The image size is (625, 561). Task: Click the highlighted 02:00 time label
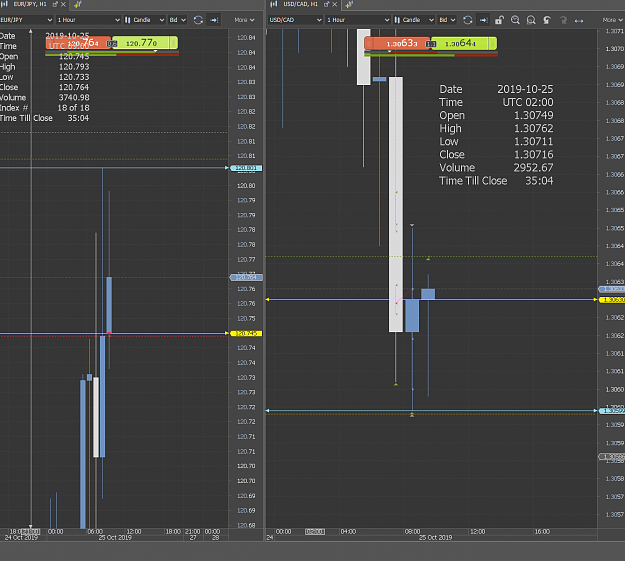pyautogui.click(x=315, y=532)
